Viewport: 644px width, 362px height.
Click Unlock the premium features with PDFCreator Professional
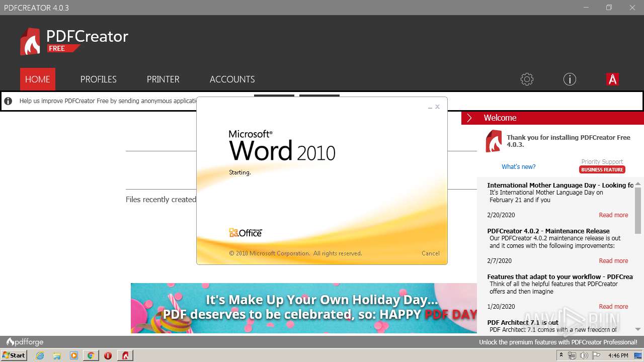pyautogui.click(x=558, y=342)
